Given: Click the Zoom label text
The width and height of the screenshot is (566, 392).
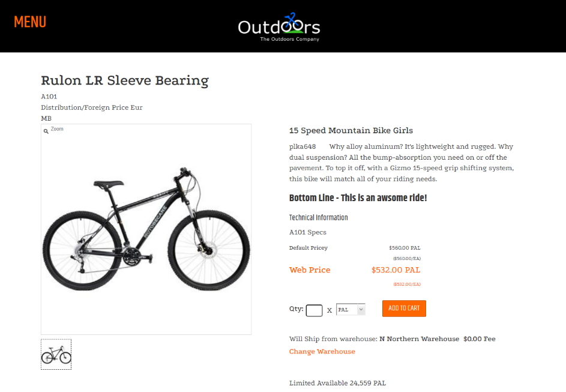Looking at the screenshot, I should (x=57, y=129).
